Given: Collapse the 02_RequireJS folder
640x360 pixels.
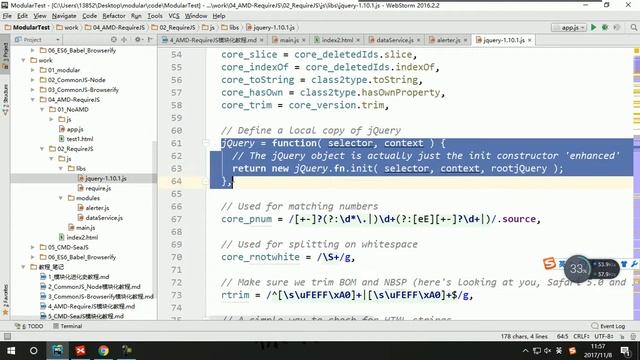Looking at the screenshot, I should click(42, 149).
